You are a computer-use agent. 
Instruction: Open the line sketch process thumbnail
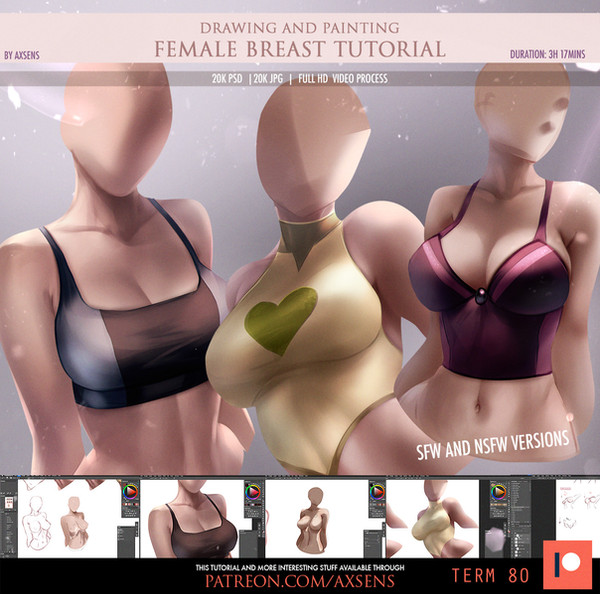(69, 518)
